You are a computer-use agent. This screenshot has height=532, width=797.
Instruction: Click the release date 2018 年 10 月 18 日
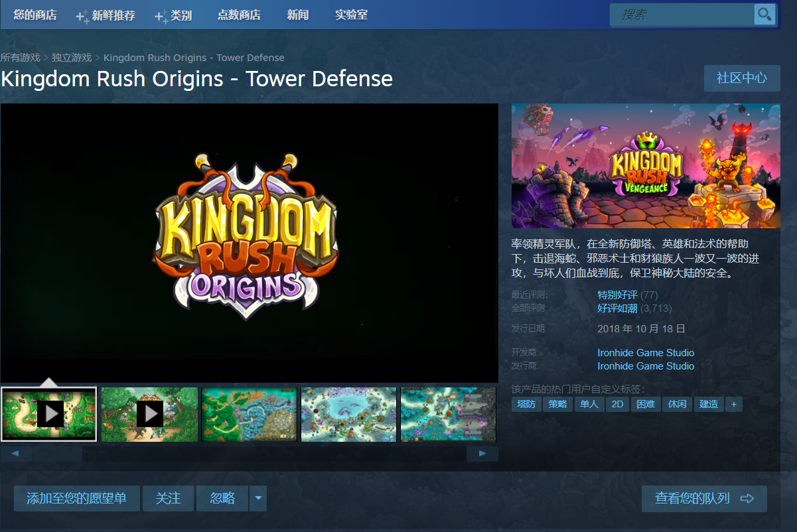(641, 329)
